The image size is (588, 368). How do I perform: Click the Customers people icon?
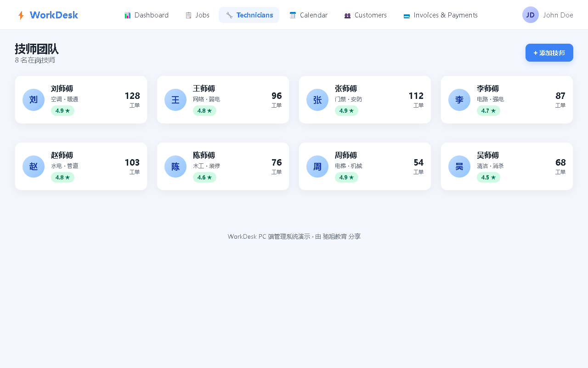point(347,15)
